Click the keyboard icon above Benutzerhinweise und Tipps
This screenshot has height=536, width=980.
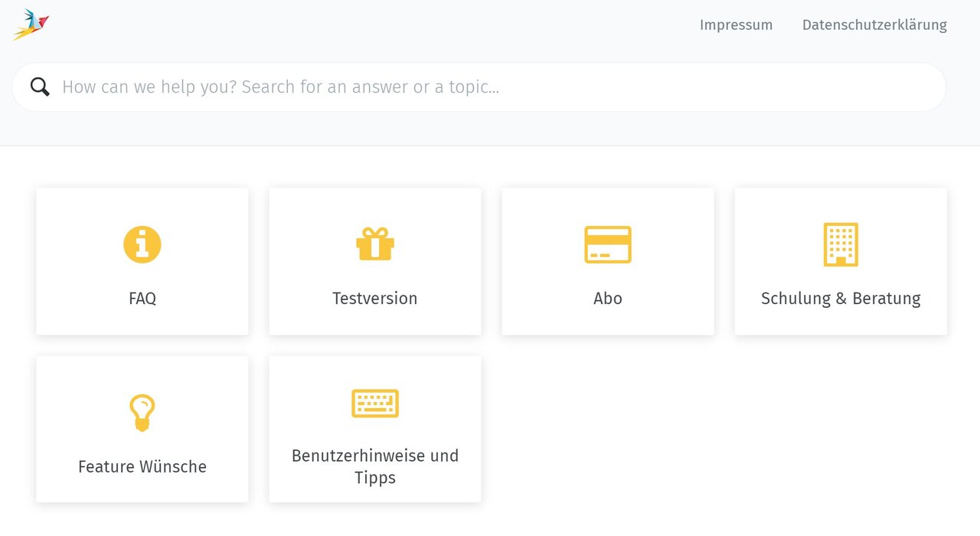point(374,404)
